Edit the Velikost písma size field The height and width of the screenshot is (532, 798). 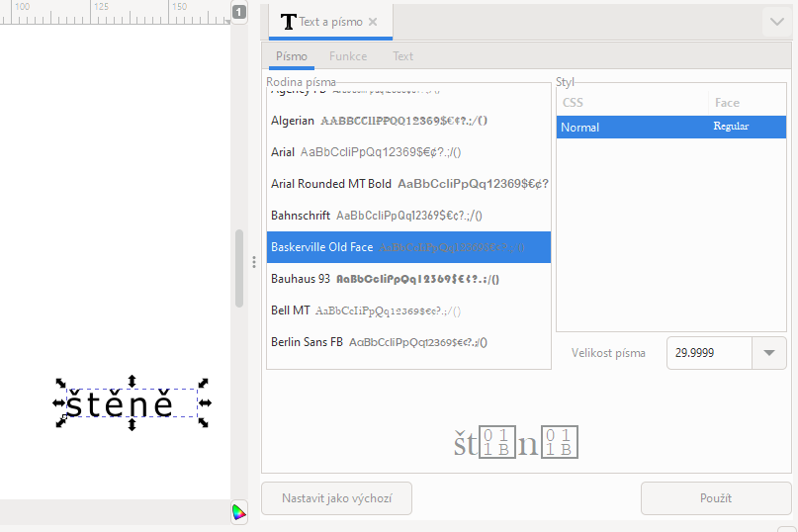click(x=709, y=353)
